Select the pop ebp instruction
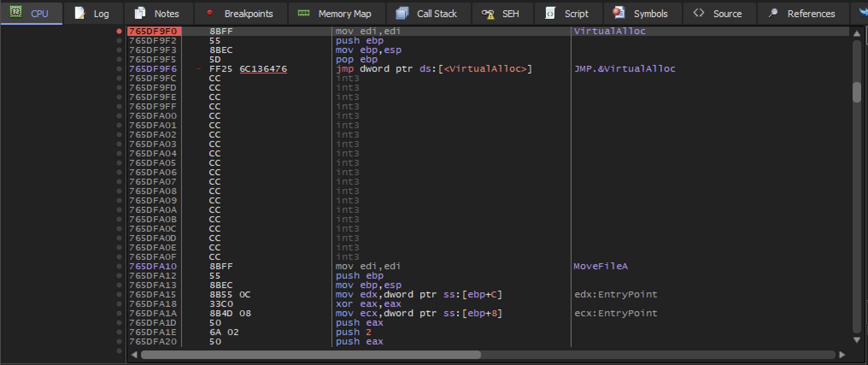Screen dimensions: 868x365 pyautogui.click(x=356, y=59)
